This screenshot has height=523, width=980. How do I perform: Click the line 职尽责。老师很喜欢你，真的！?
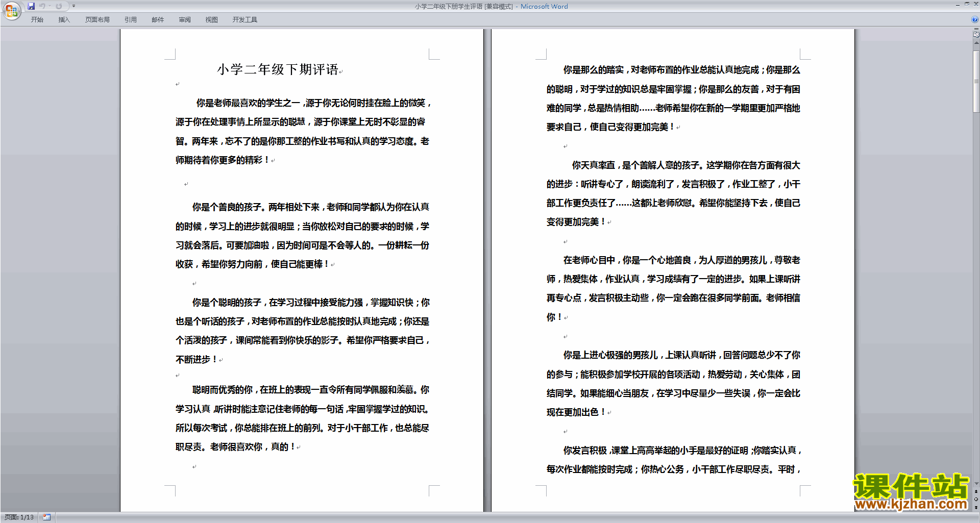point(236,447)
